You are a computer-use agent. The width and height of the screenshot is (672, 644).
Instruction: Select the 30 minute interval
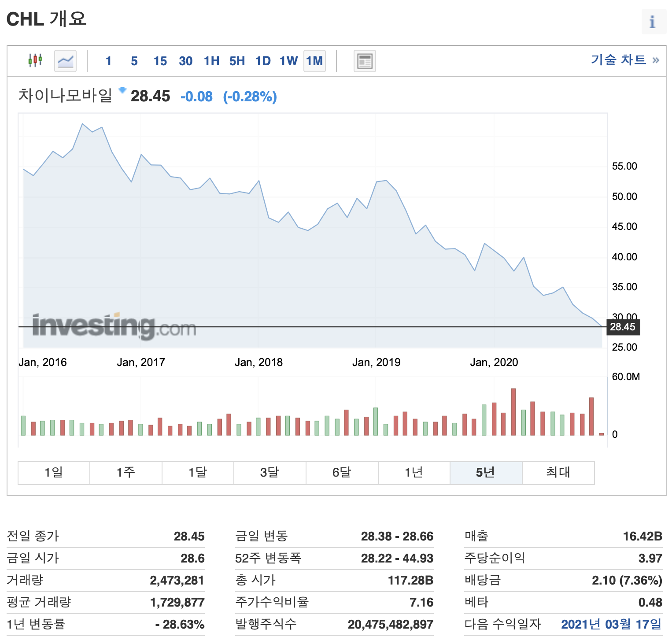point(186,61)
